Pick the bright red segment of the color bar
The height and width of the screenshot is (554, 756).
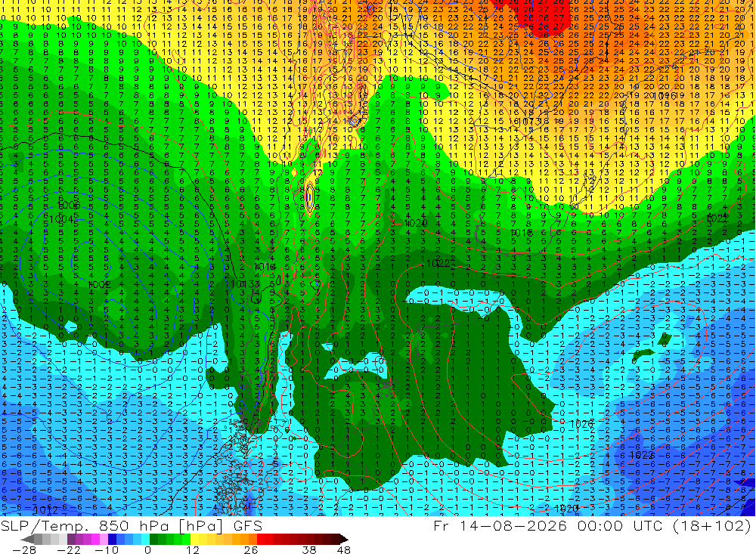pyautogui.click(x=261, y=539)
